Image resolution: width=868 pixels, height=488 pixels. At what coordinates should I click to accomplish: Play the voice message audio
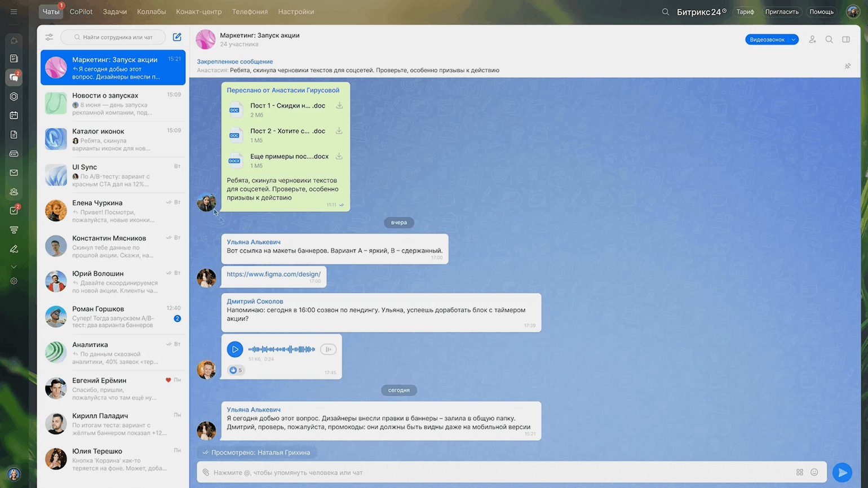tap(235, 349)
